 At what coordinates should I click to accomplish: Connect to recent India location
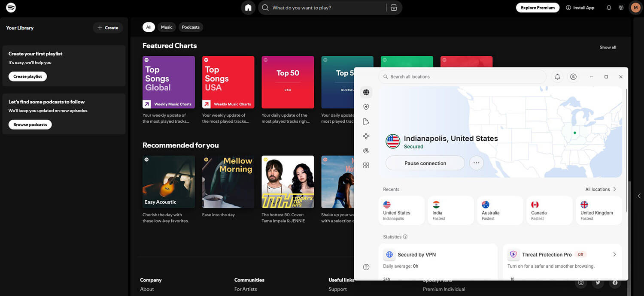click(x=451, y=210)
